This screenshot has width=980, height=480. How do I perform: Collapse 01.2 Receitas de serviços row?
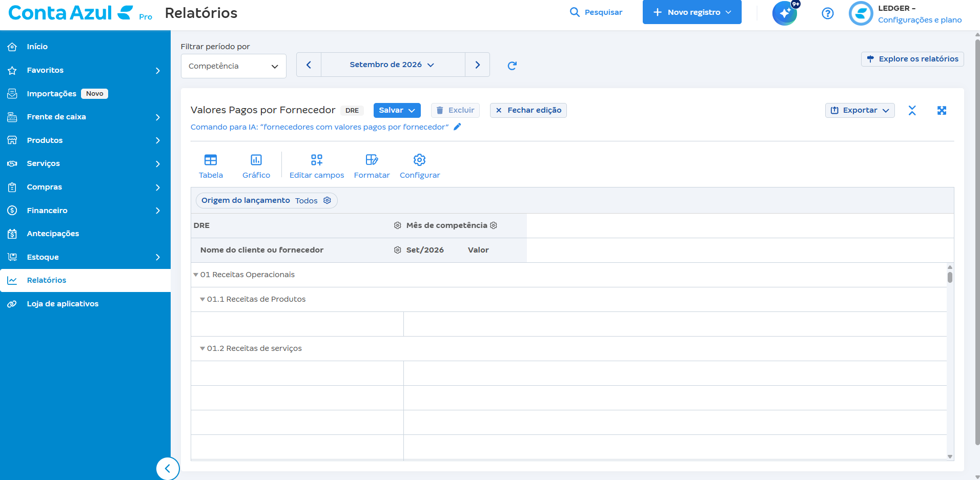pos(202,348)
